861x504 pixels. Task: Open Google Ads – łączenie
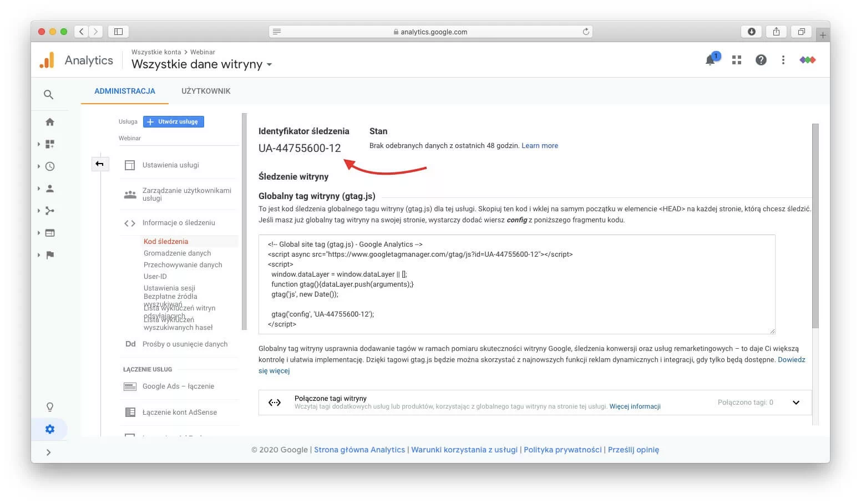coord(178,386)
